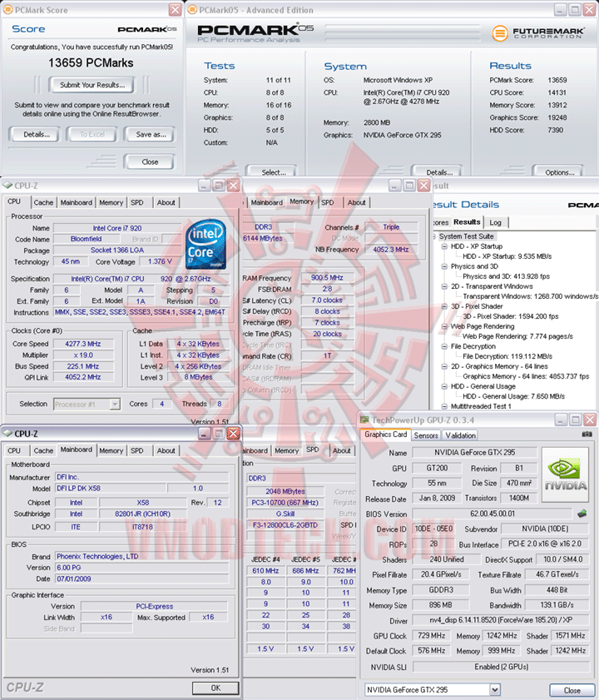Screen dimensions: 599x700
Task: Collapse the System Test Suite node
Action: point(434,236)
